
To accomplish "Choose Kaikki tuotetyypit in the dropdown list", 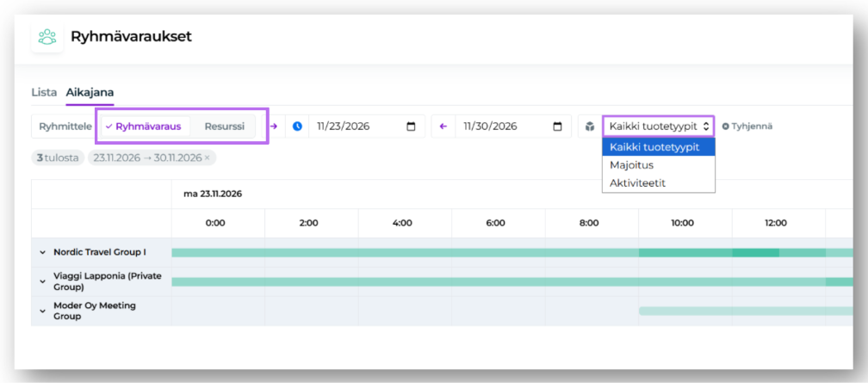I will pos(659,148).
